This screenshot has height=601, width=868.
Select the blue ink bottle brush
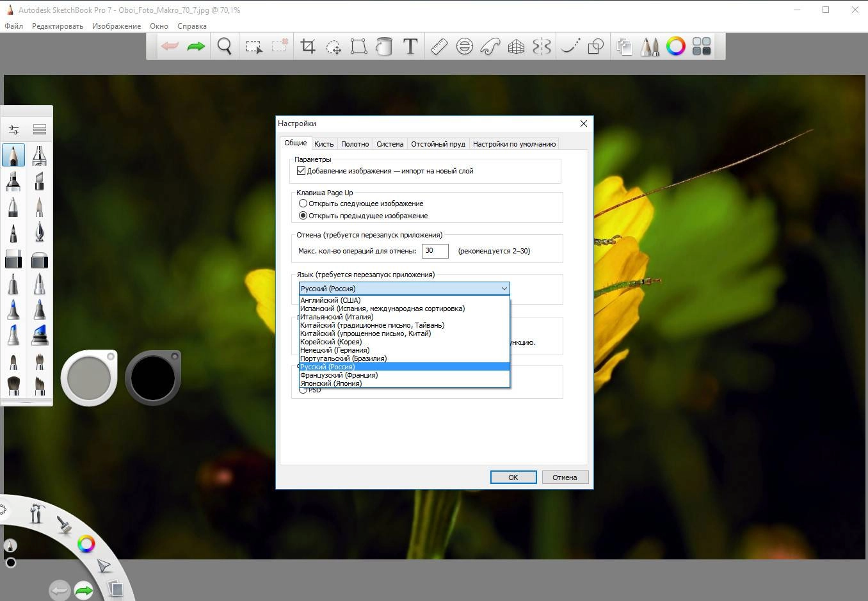(x=40, y=335)
